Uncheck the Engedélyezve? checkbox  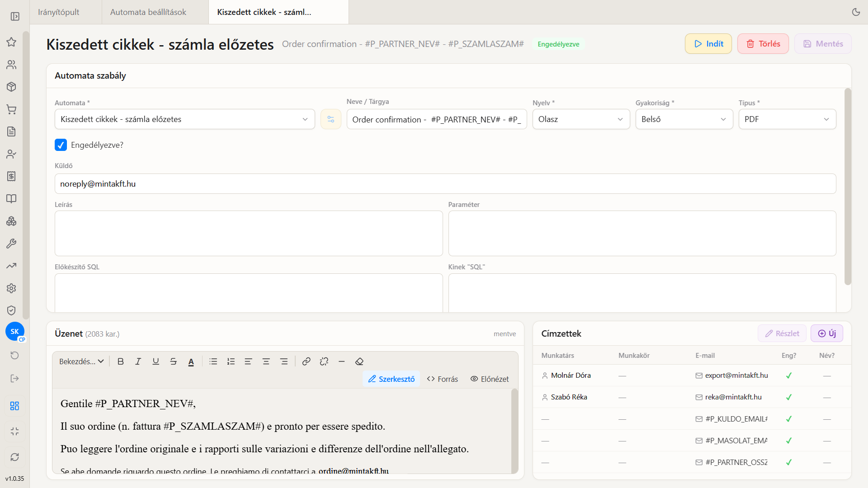tap(61, 145)
